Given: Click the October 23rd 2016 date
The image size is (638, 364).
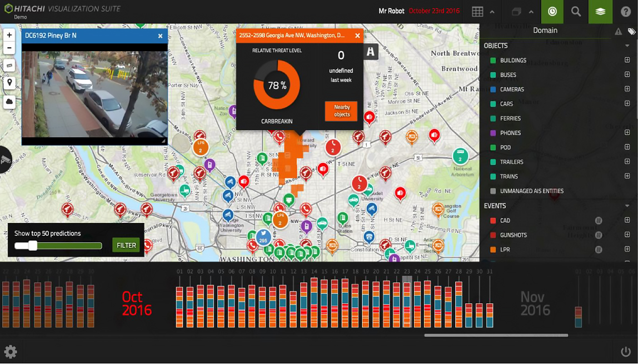Looking at the screenshot, I should point(434,11).
